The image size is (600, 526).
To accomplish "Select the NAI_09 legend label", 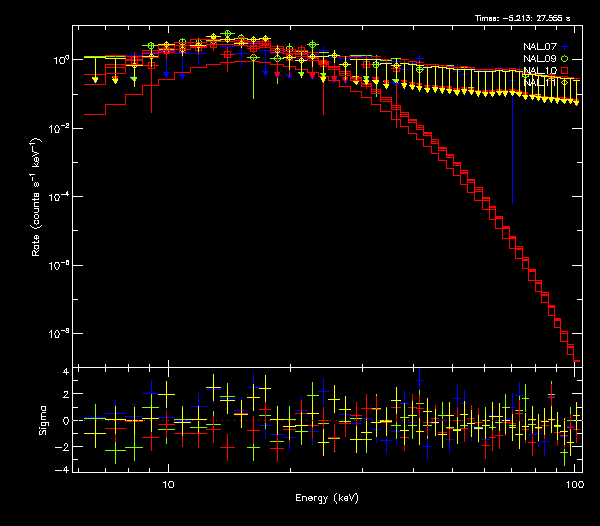I will tap(539, 60).
